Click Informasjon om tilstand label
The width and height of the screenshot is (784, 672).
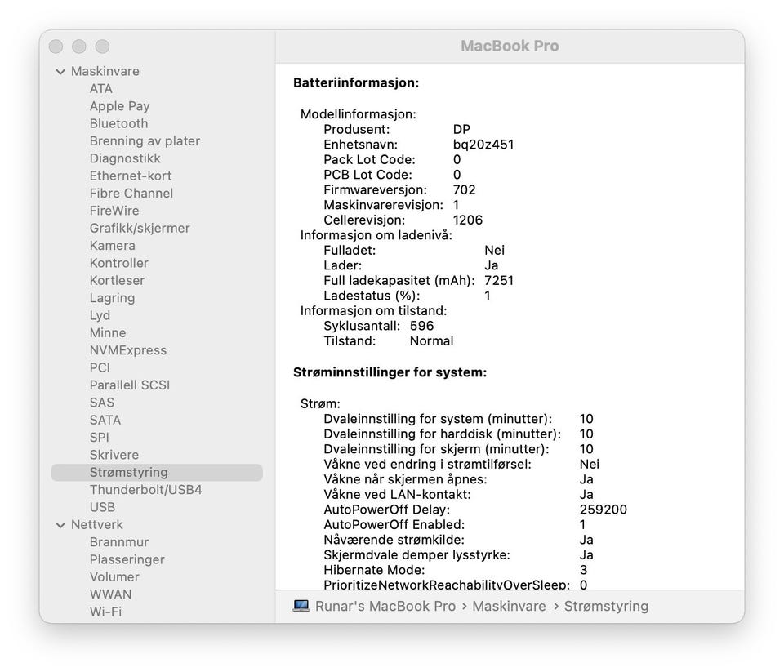(373, 311)
